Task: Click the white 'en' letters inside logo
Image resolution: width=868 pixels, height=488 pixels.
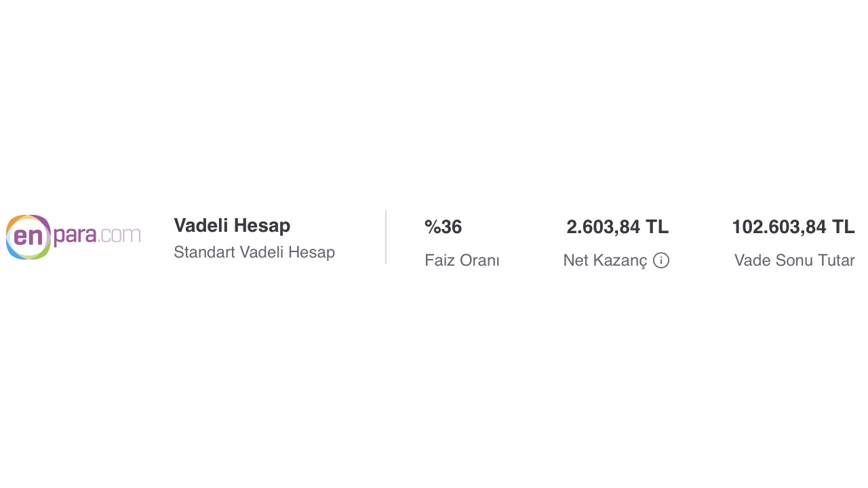Action: pyautogui.click(x=28, y=236)
